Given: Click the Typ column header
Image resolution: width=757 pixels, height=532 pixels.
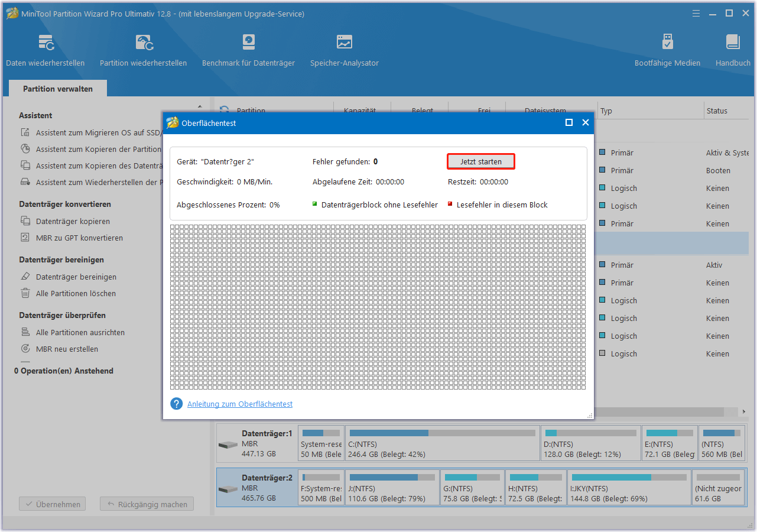Looking at the screenshot, I should point(650,111).
